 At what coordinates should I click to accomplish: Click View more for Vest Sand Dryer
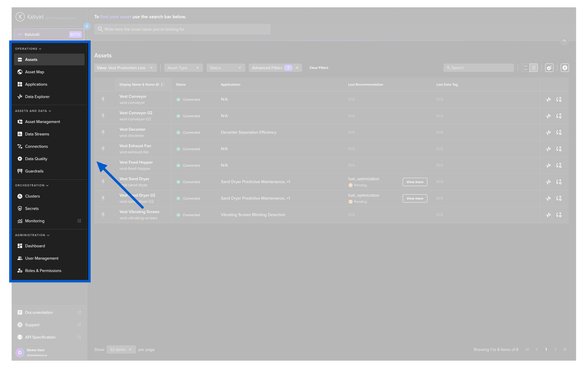pos(415,182)
